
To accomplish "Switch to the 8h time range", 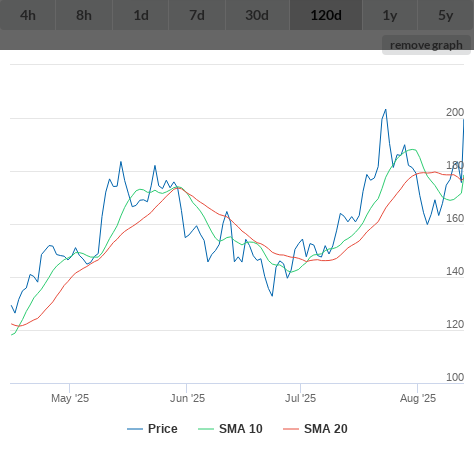I will (84, 15).
